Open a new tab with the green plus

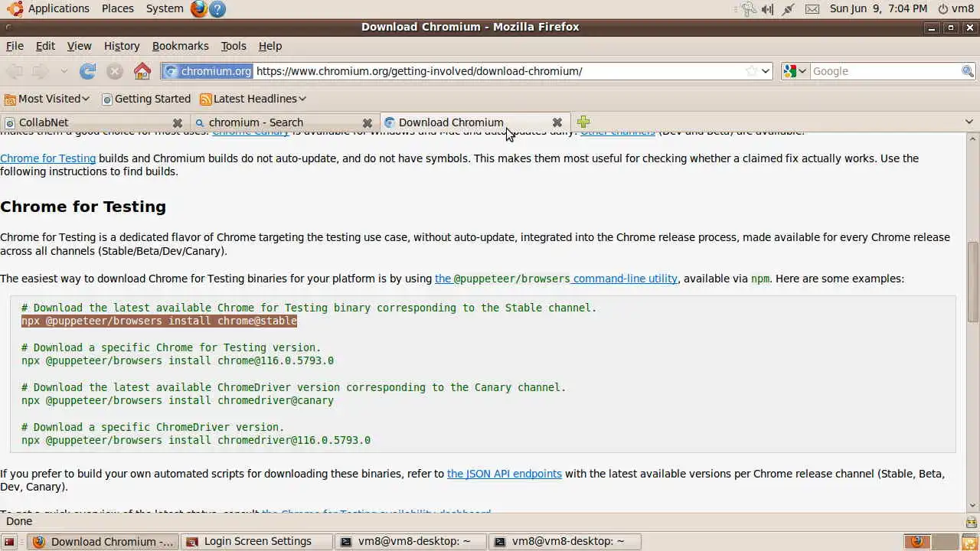(583, 122)
